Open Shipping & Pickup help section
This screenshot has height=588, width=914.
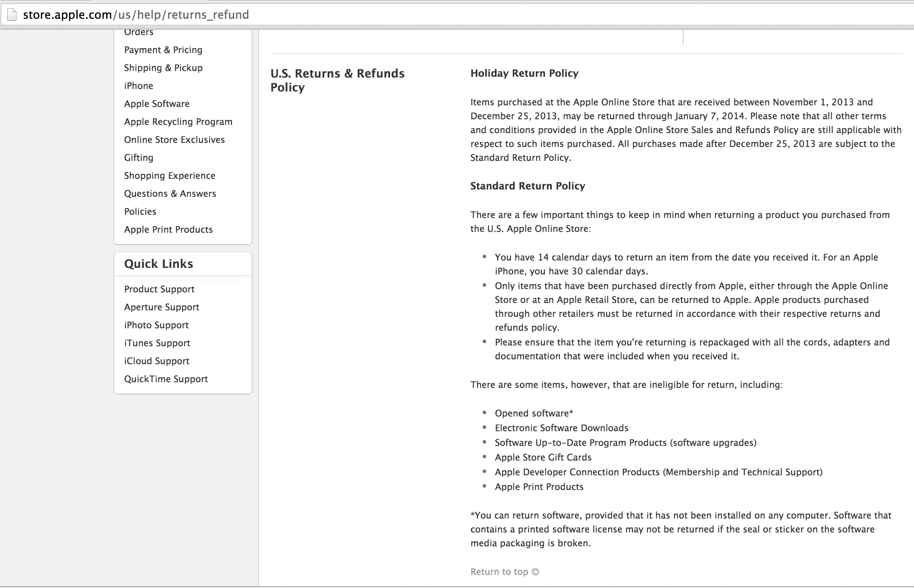point(163,68)
